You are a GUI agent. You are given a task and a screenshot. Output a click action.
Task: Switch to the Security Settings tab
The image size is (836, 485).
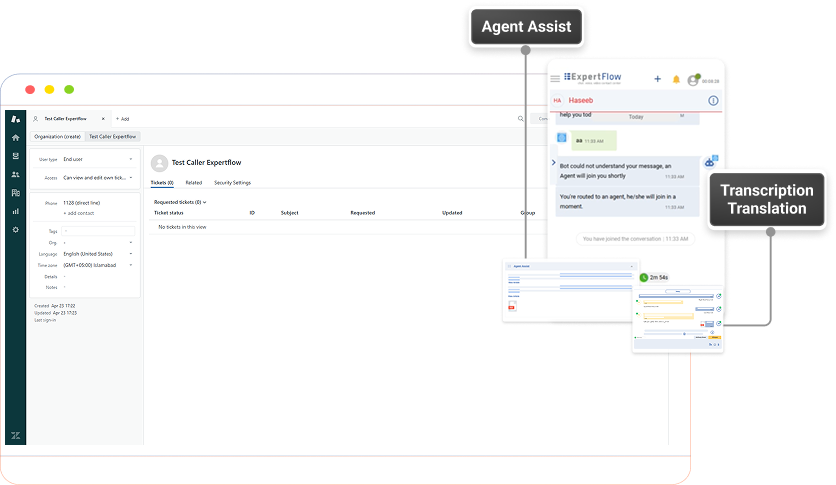point(232,183)
